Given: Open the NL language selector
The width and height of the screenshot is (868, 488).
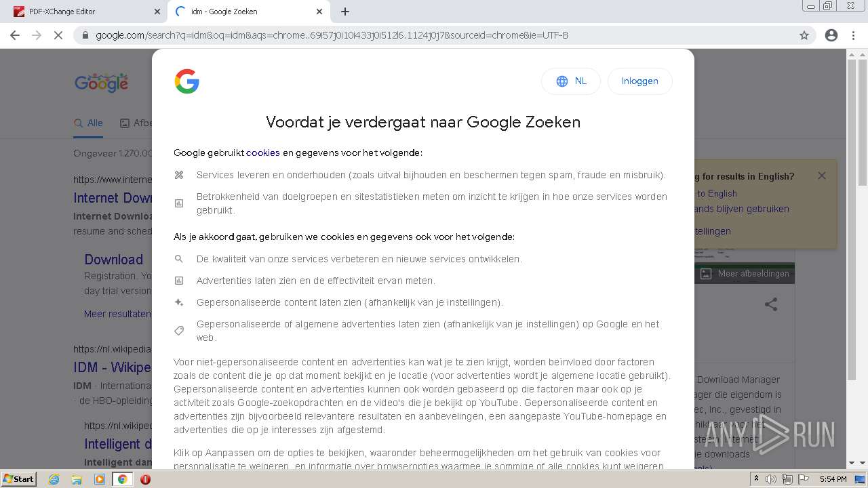Looking at the screenshot, I should 571,81.
